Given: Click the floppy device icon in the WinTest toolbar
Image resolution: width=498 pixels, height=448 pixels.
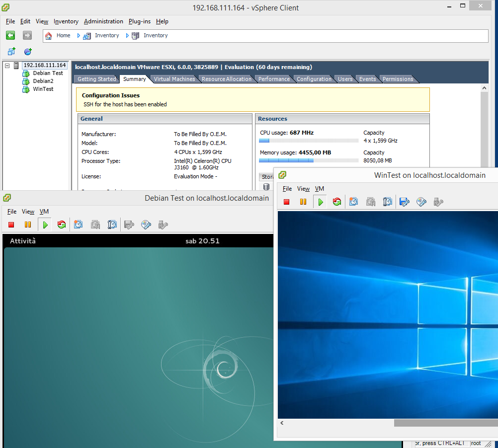Looking at the screenshot, I should point(405,202).
